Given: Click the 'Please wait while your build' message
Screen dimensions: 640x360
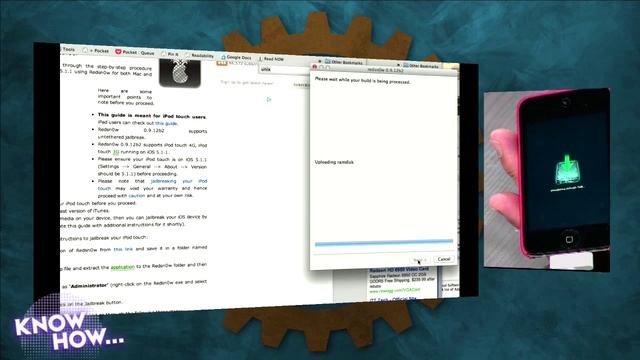Looking at the screenshot, I should [362, 80].
